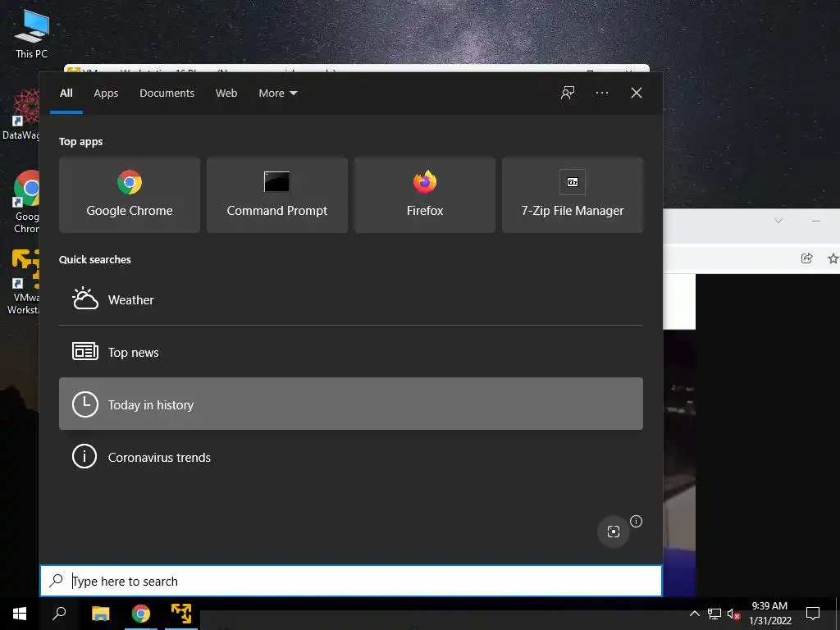The image size is (840, 630).
Task: Click the muted volume tray icon
Action: point(733,614)
